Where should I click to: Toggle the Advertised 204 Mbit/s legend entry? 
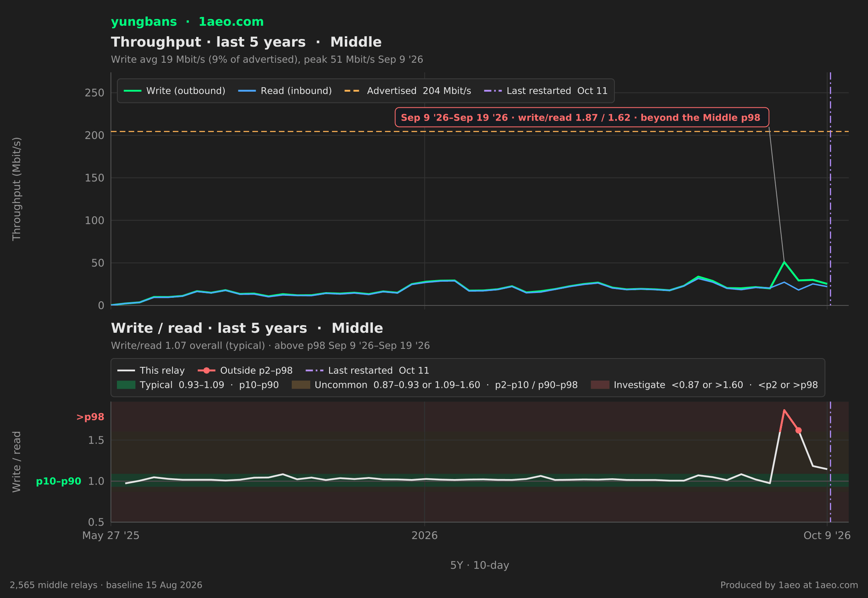(x=407, y=91)
